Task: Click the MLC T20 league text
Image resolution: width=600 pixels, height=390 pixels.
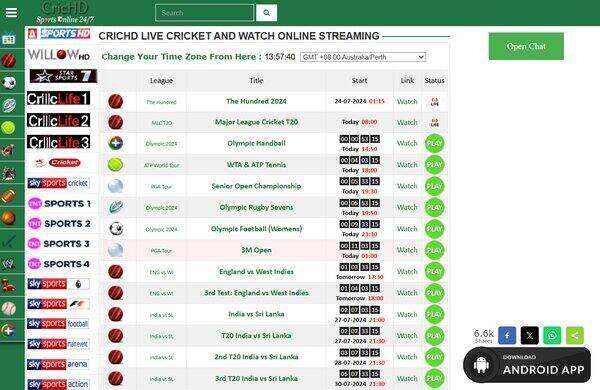Action: tap(161, 123)
